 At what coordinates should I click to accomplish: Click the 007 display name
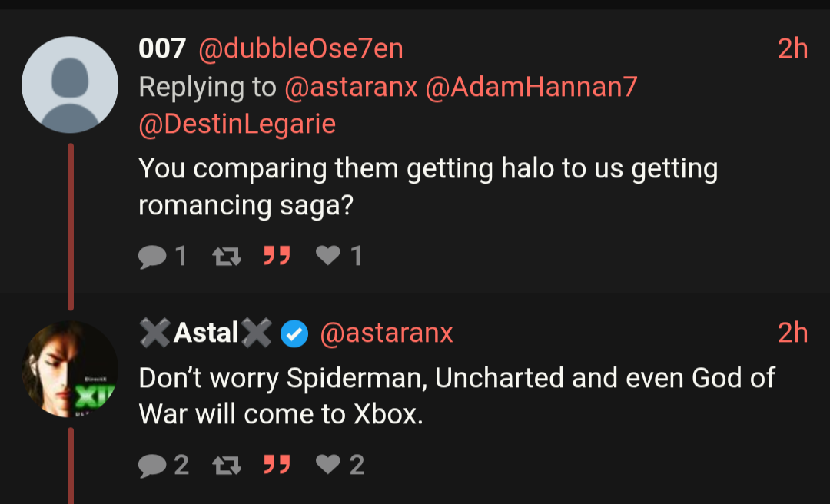click(162, 49)
